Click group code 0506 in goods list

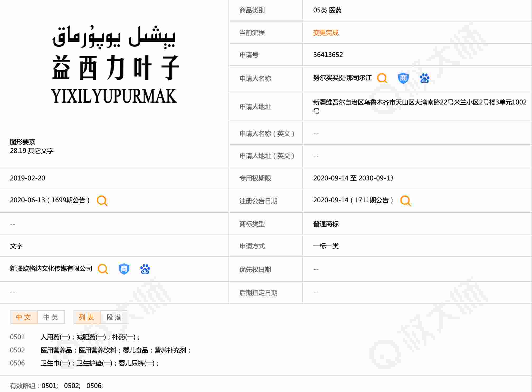coord(17,363)
